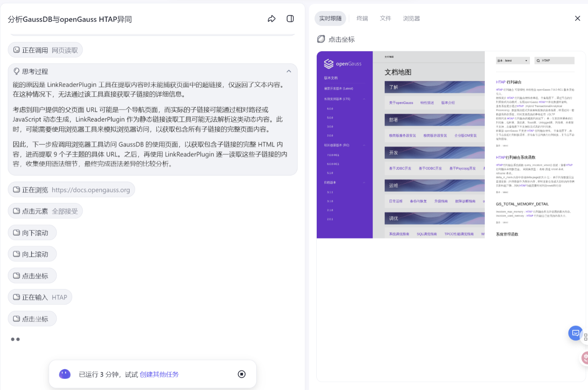Click the share arrow icon in header
The width and height of the screenshot is (588, 390).
pos(272,19)
